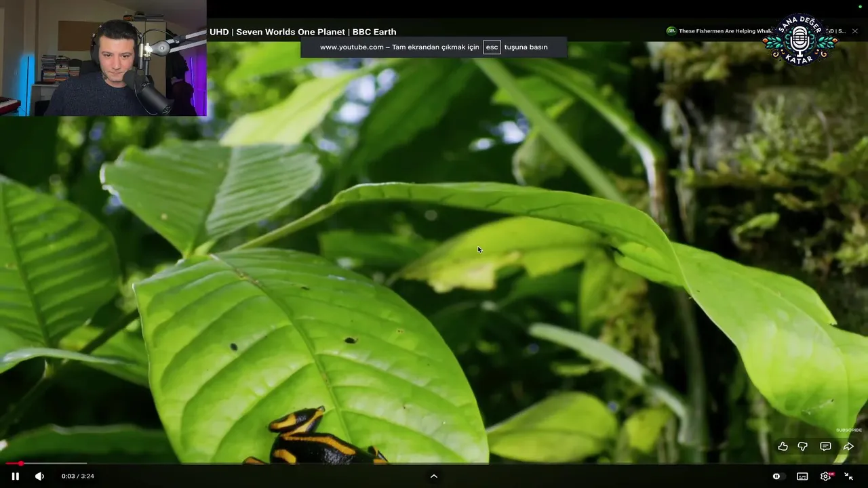The height and width of the screenshot is (488, 868).
Task: Mute the video volume speaker icon
Action: point(39,476)
